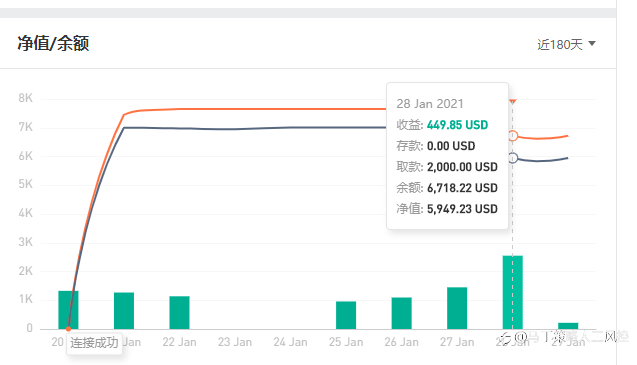Click the 连接成功 tooltip label
Image resolution: width=637 pixels, height=365 pixels.
click(x=94, y=343)
